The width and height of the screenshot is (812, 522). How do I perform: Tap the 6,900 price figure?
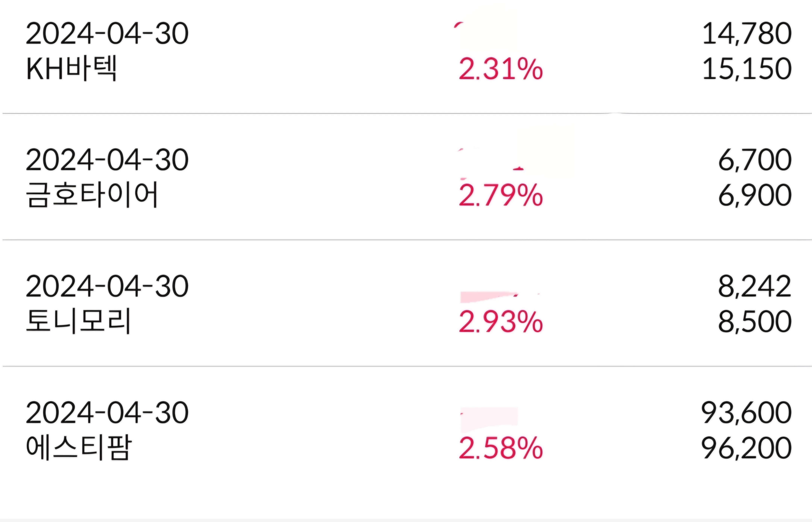755,196
